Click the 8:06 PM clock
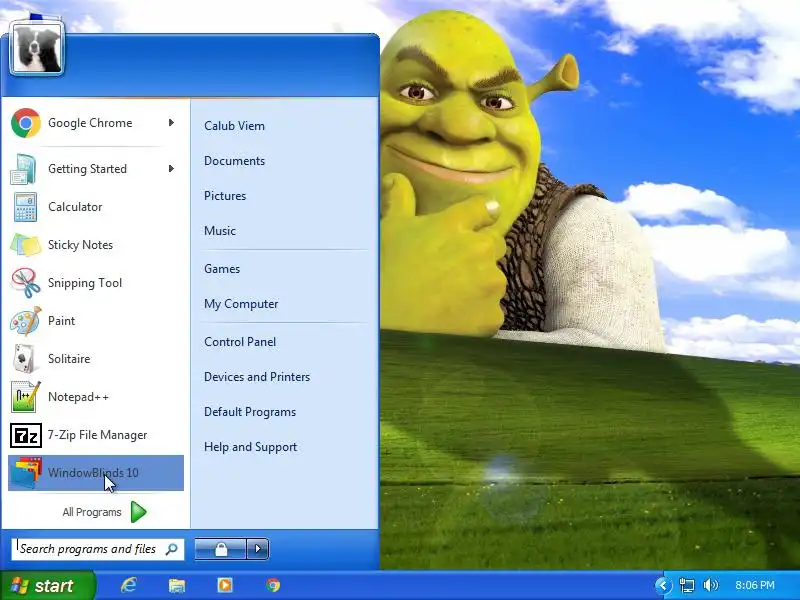 click(x=755, y=585)
